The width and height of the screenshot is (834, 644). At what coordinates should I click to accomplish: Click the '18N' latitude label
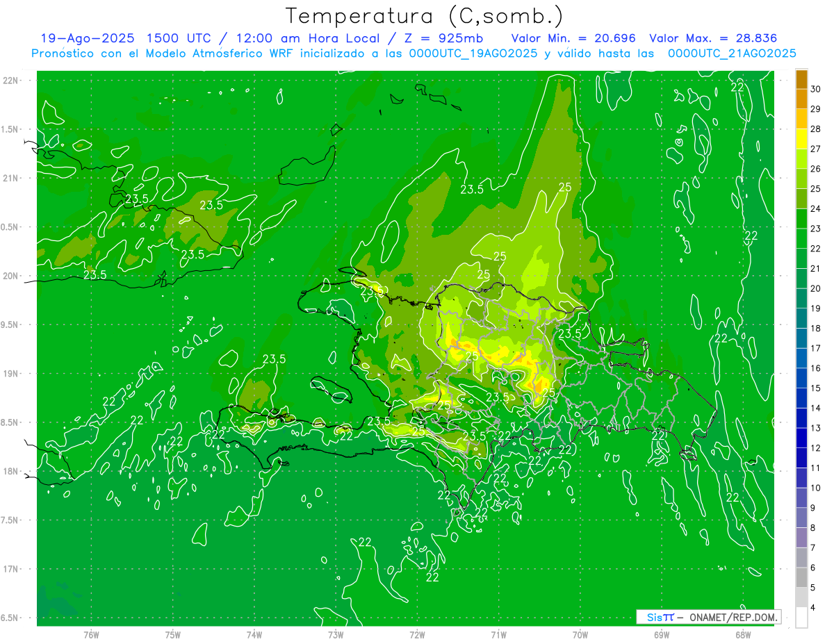coord(10,472)
